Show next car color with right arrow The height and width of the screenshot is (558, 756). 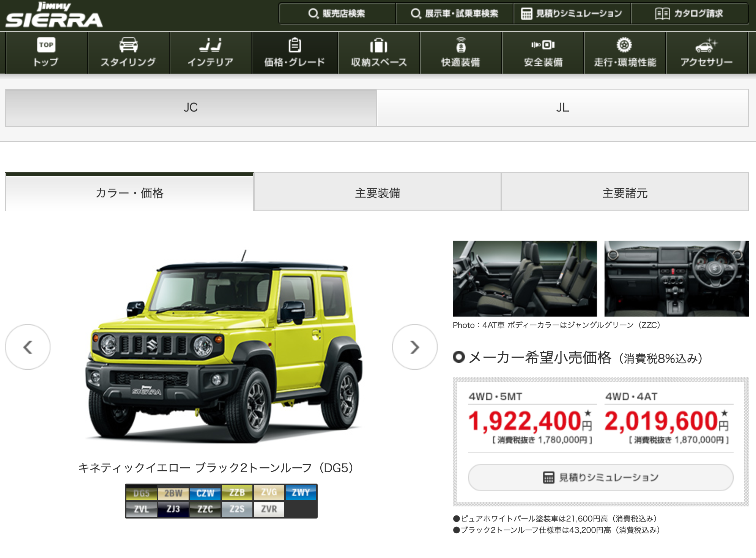click(x=415, y=347)
